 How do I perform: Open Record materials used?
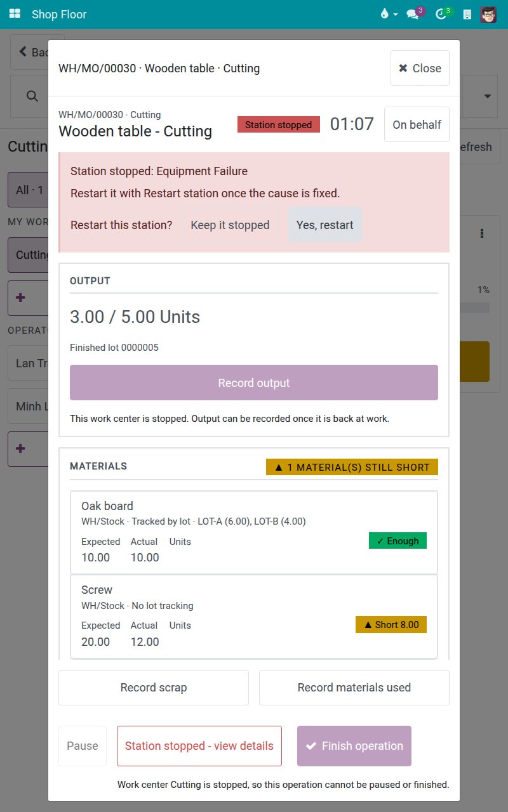click(354, 688)
